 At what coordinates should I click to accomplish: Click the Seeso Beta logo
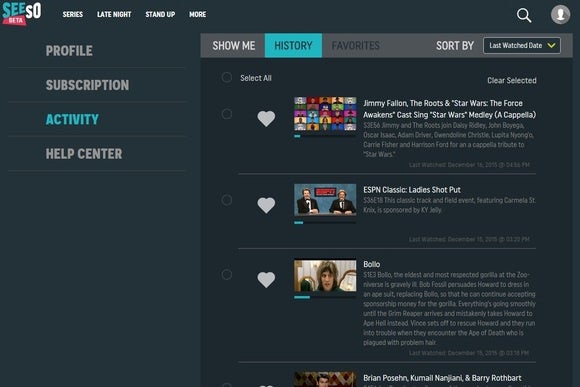[x=21, y=13]
